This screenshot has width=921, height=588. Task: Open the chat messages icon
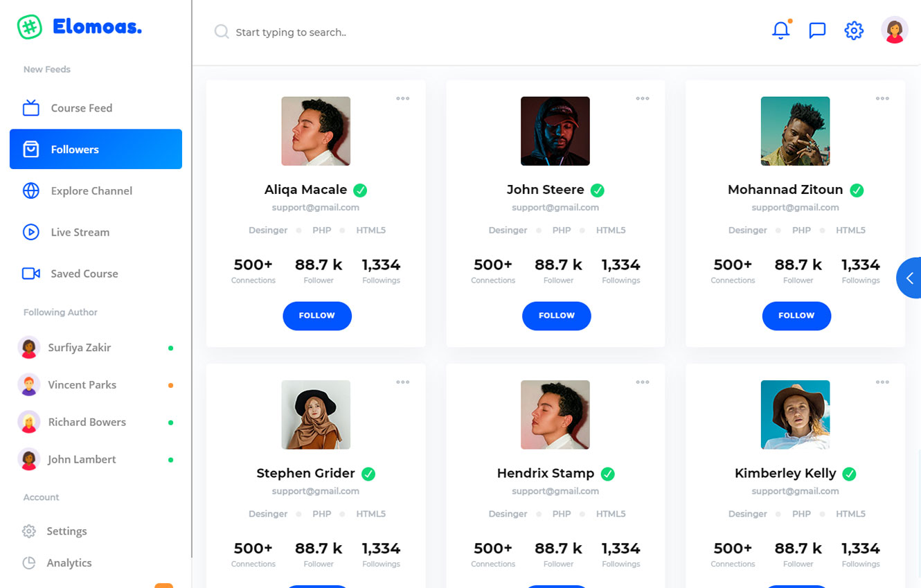point(817,30)
